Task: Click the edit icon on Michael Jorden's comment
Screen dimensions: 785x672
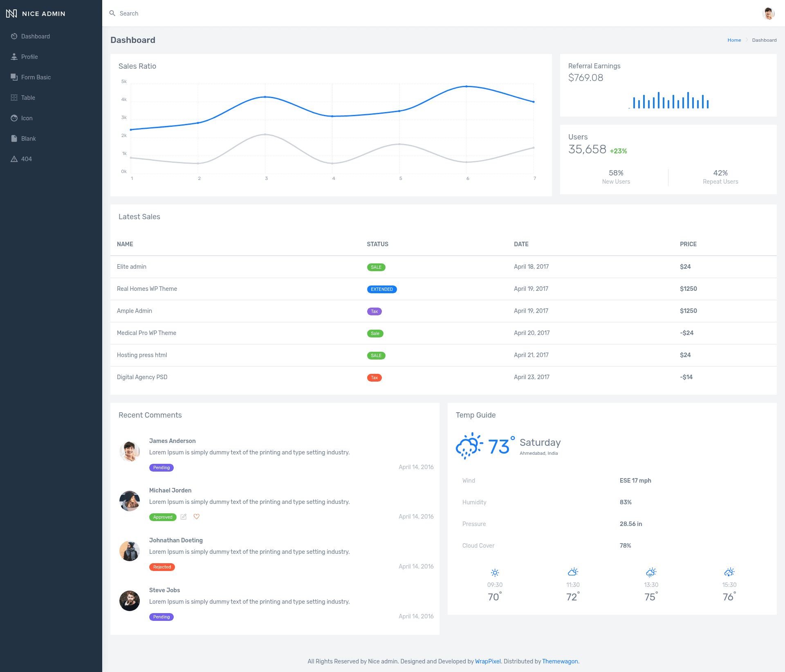Action: (184, 517)
